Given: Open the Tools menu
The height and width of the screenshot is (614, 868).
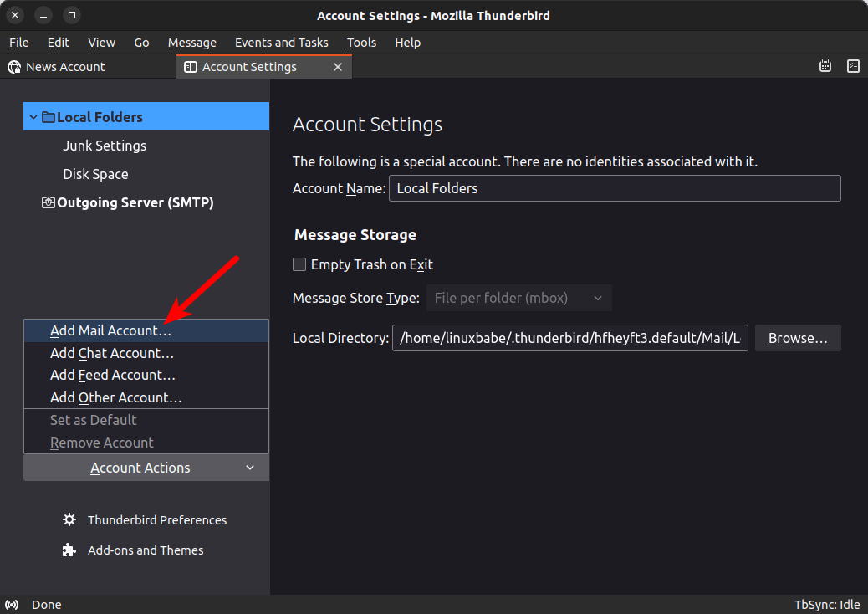Looking at the screenshot, I should pos(361,43).
